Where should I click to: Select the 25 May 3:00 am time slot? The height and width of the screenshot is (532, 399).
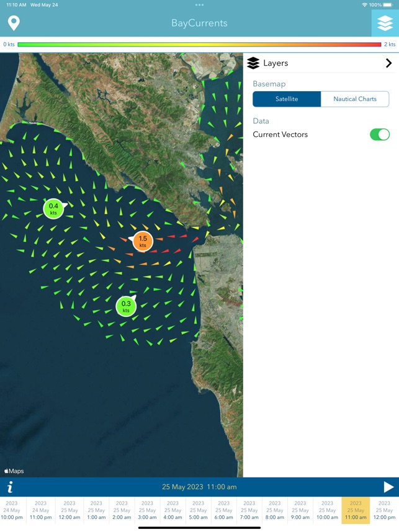coord(147,510)
